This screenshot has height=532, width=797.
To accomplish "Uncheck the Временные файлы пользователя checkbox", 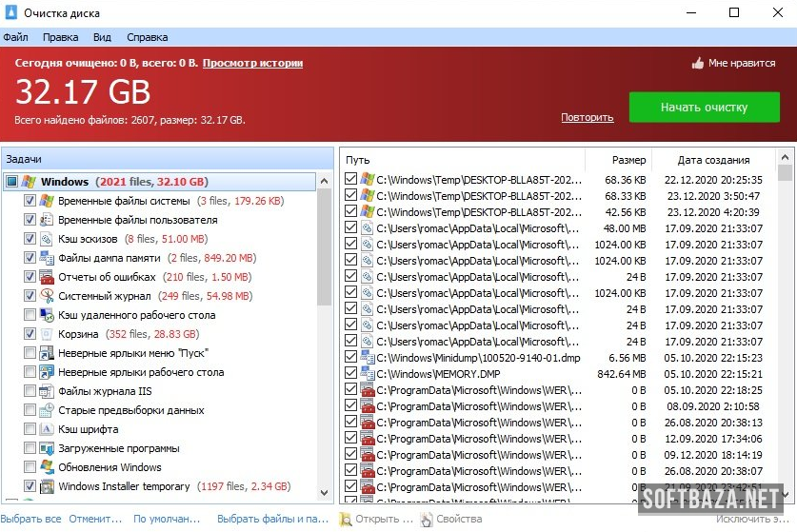I will [x=30, y=220].
